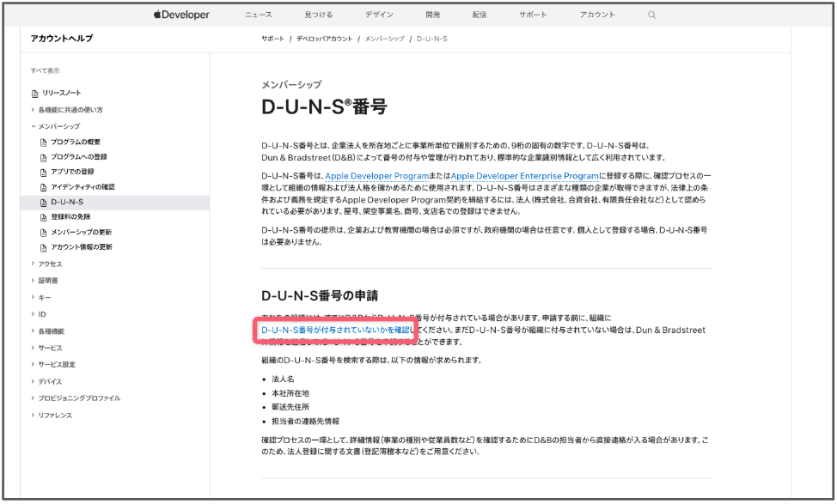Image resolution: width=837 pixels, height=504 pixels.
Task: Click サポート breadcrumb link
Action: 272,39
